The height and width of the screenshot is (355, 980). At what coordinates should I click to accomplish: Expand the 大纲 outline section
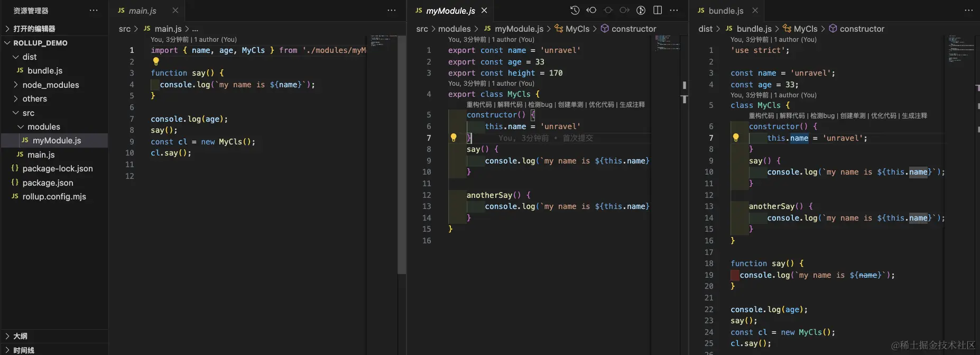click(7, 336)
